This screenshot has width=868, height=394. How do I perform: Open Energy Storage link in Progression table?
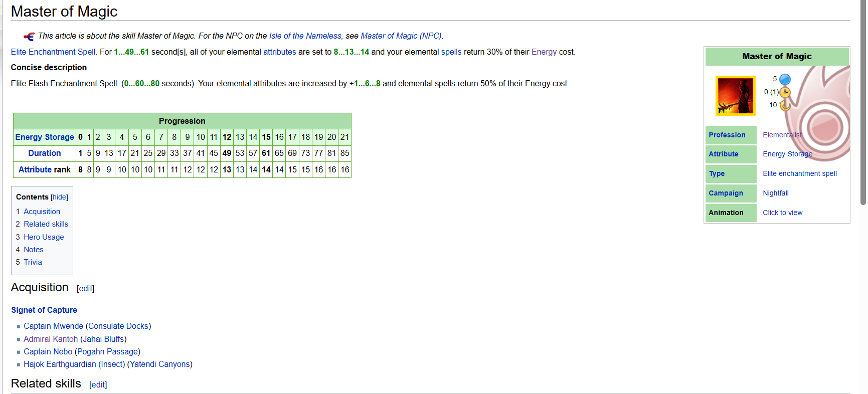[x=45, y=137]
